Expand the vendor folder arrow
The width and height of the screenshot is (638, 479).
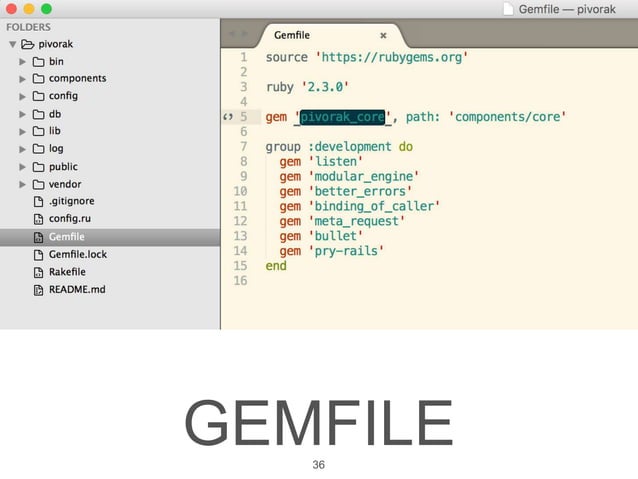[22, 185]
